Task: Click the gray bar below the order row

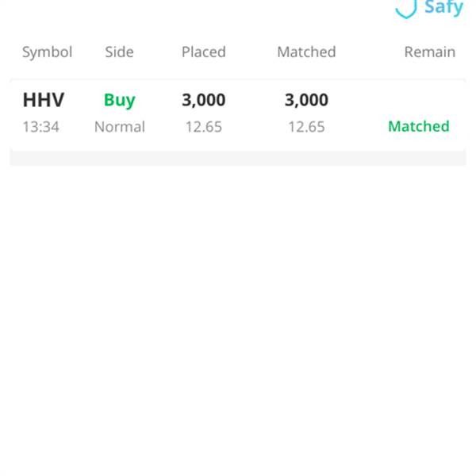Action: click(x=238, y=158)
